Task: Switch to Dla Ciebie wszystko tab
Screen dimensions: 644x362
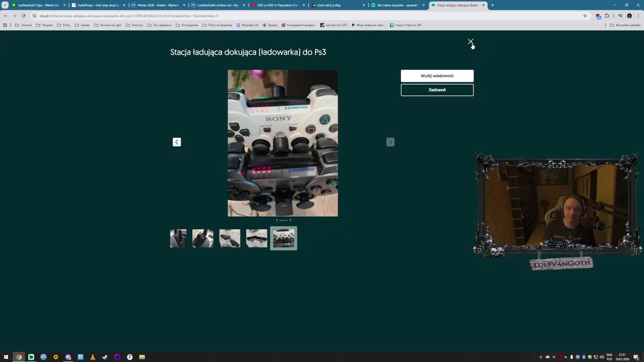Action: 398,5
